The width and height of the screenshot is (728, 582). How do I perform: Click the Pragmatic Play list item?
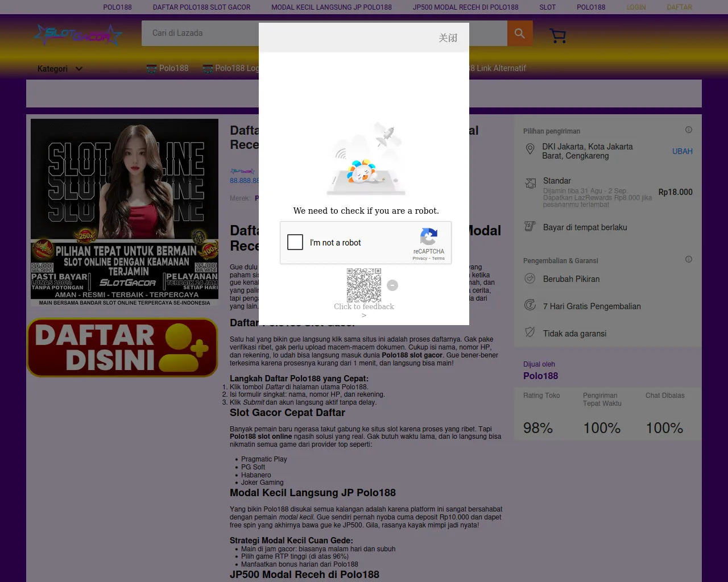pos(264,459)
